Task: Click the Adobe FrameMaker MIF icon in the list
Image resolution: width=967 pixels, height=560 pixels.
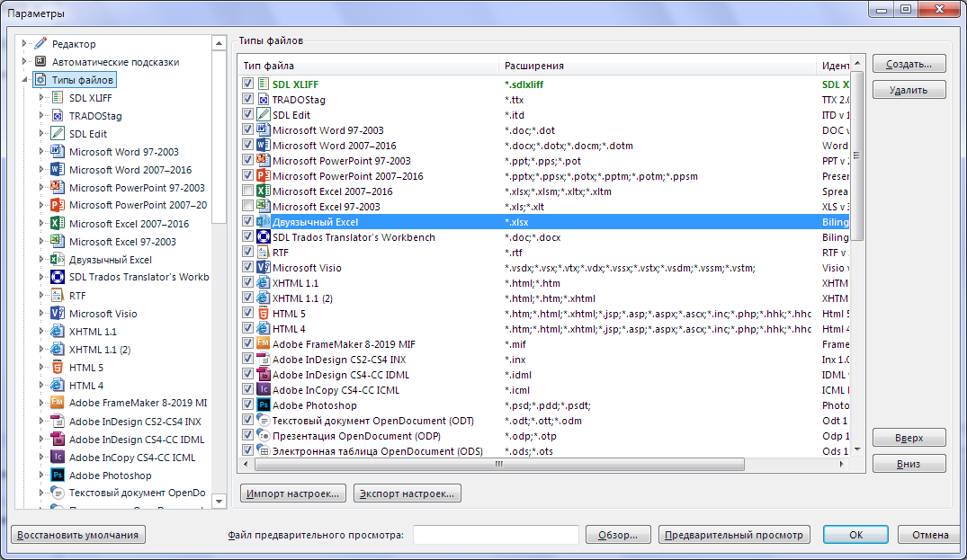Action: [264, 344]
